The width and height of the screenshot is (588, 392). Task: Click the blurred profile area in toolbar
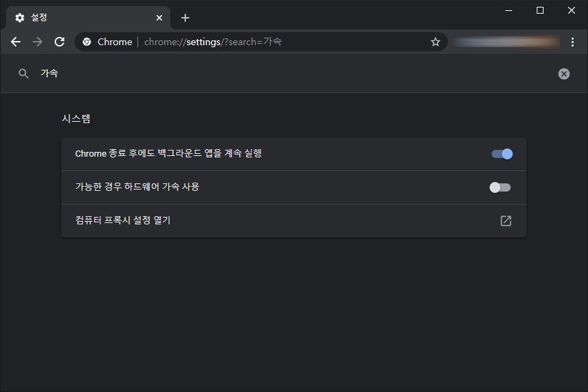(x=505, y=42)
